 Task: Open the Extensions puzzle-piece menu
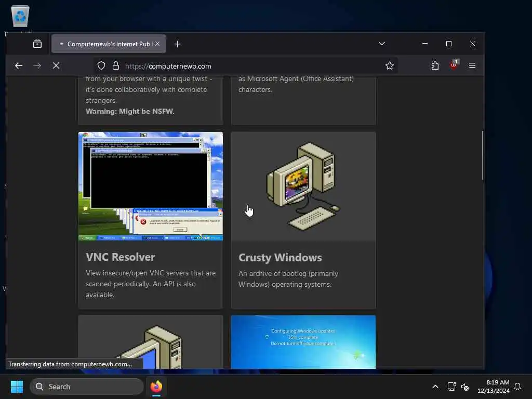tap(435, 66)
